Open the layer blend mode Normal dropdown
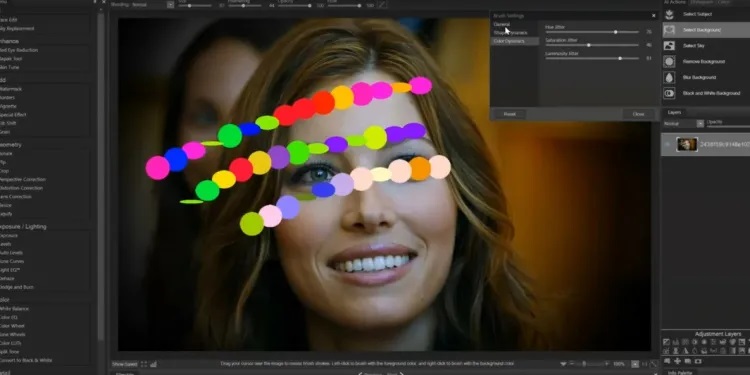 [x=700, y=123]
